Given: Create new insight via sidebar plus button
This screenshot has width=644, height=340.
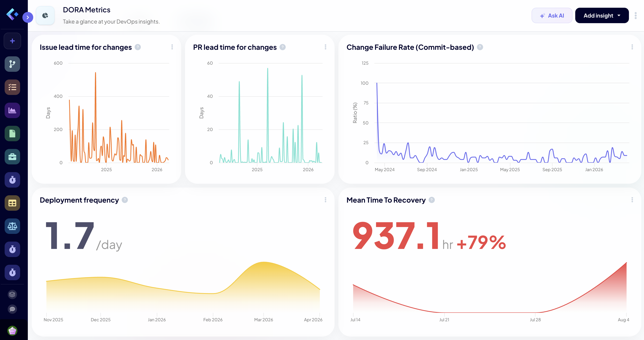Looking at the screenshot, I should (x=12, y=41).
